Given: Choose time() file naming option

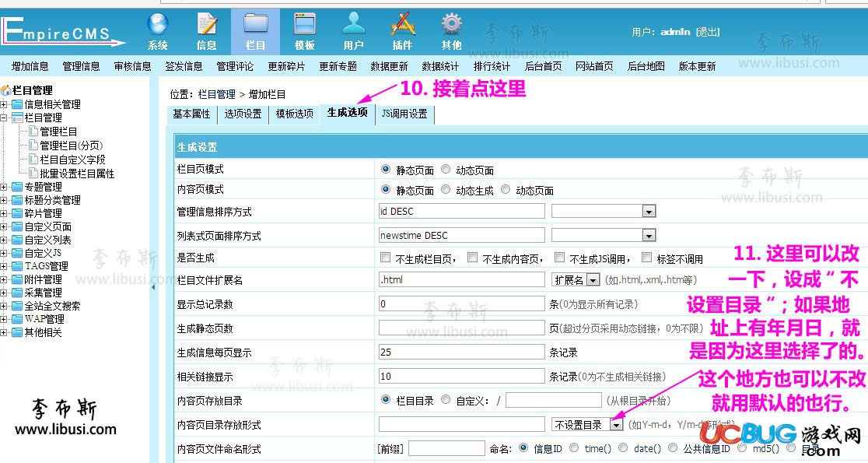Looking at the screenshot, I should tap(574, 447).
